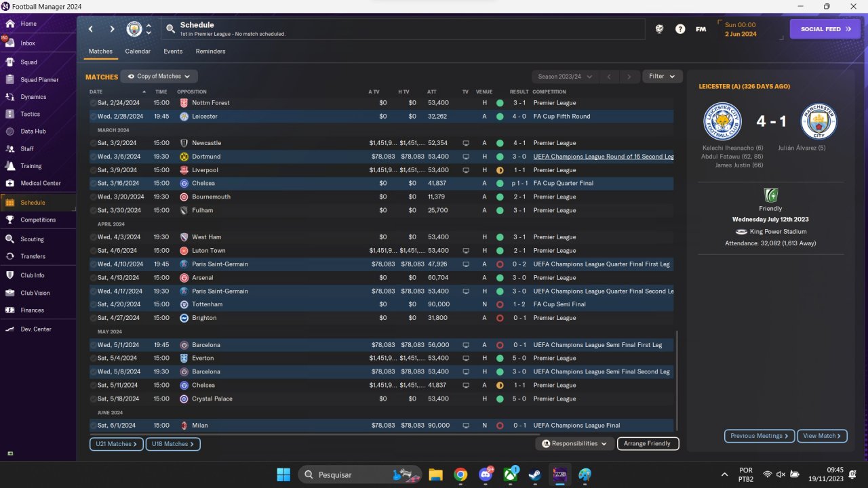
Task: Open Club Info shield icon
Action: point(9,275)
